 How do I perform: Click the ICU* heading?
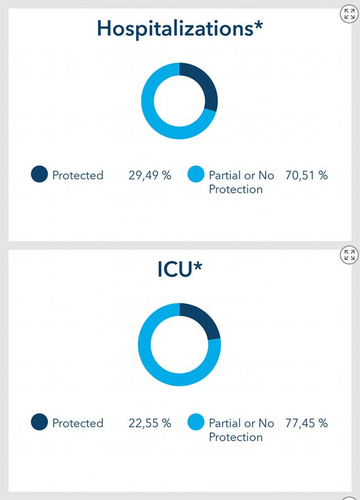tap(180, 269)
